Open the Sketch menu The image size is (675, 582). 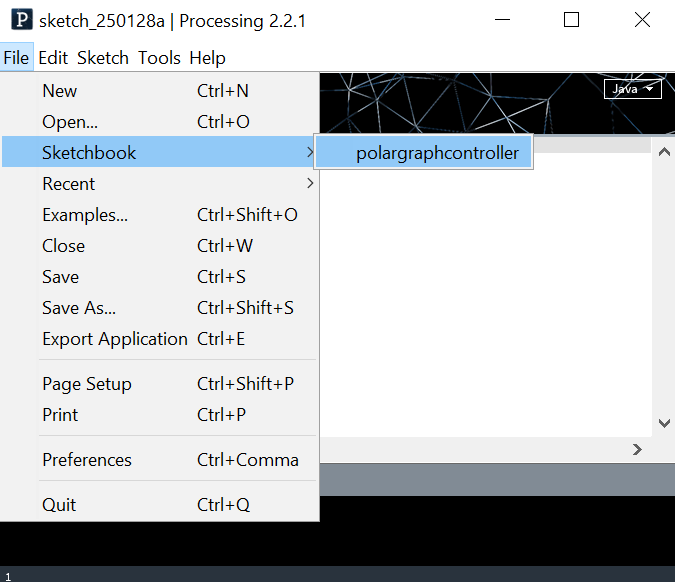(x=103, y=58)
